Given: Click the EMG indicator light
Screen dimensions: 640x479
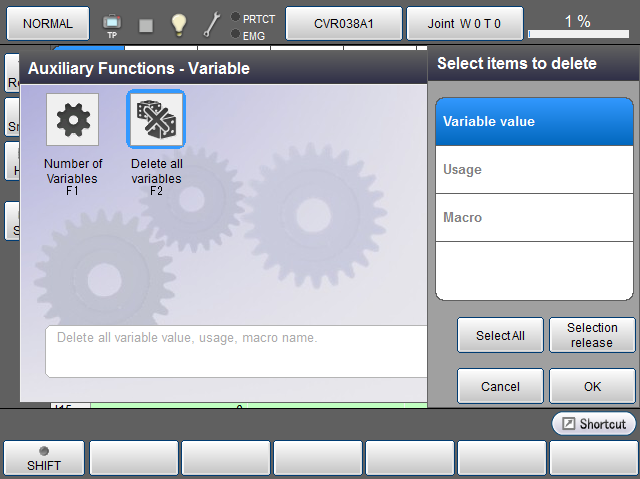Looking at the screenshot, I should [x=234, y=34].
